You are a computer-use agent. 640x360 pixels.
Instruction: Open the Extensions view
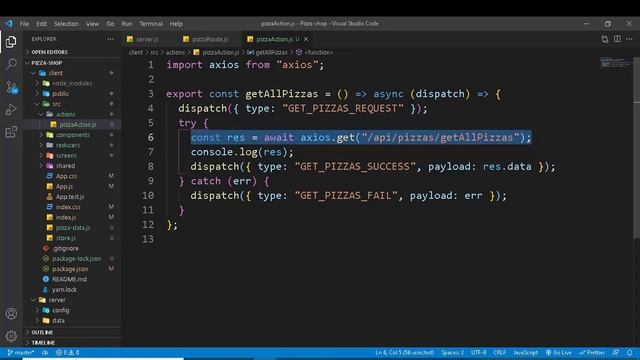[x=11, y=132]
